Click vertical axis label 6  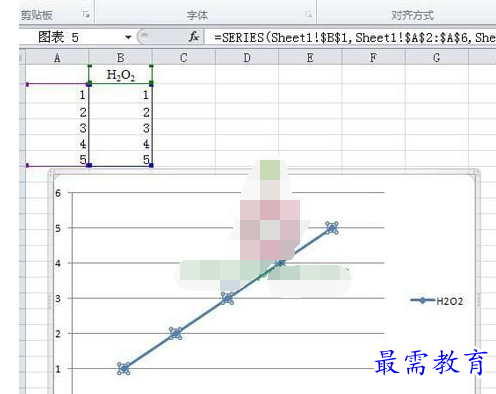(58, 193)
